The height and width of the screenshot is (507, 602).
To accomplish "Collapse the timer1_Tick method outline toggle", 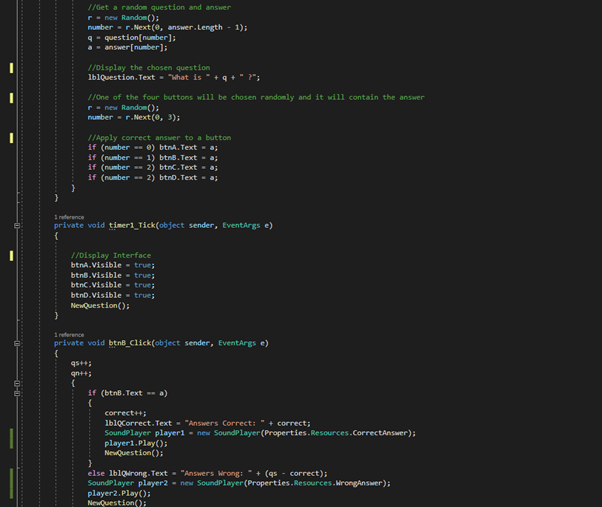I will coord(17,225).
